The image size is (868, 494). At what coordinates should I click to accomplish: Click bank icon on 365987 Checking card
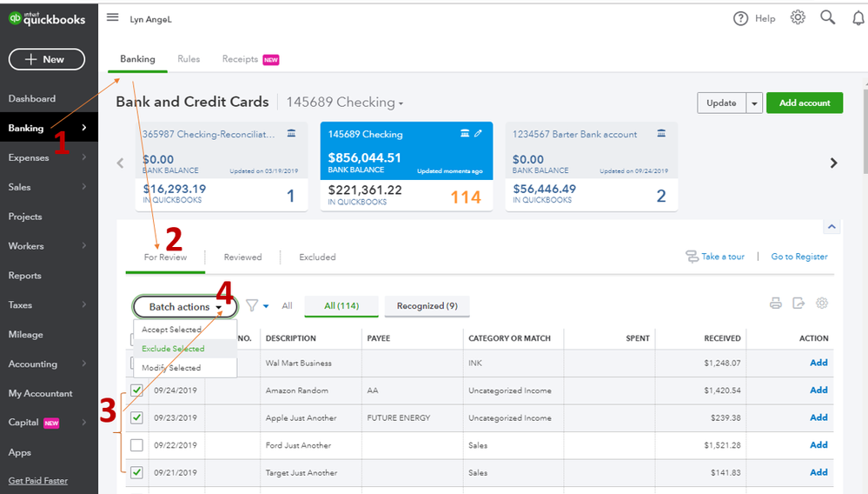coord(291,133)
